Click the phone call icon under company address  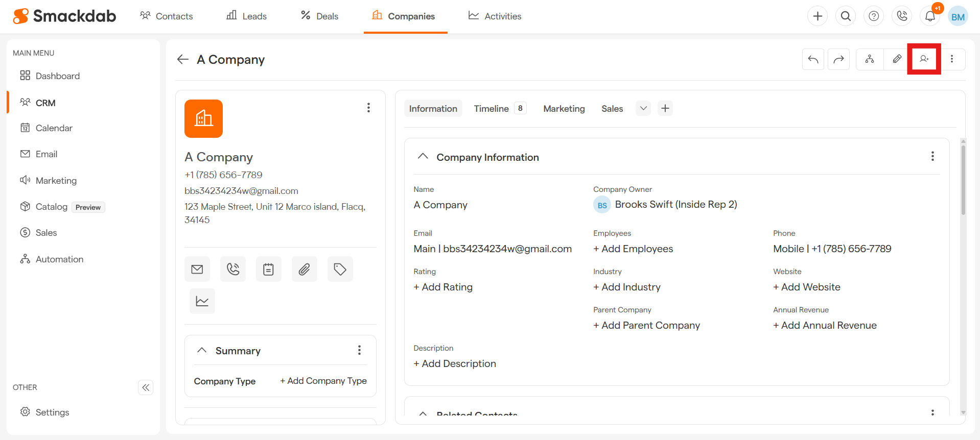pos(233,269)
